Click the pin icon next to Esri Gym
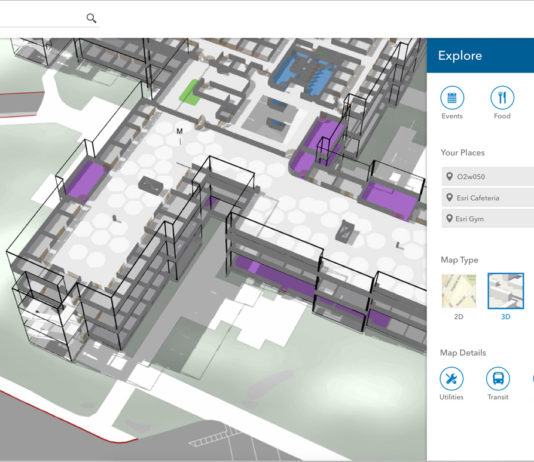534x462 pixels. [450, 219]
